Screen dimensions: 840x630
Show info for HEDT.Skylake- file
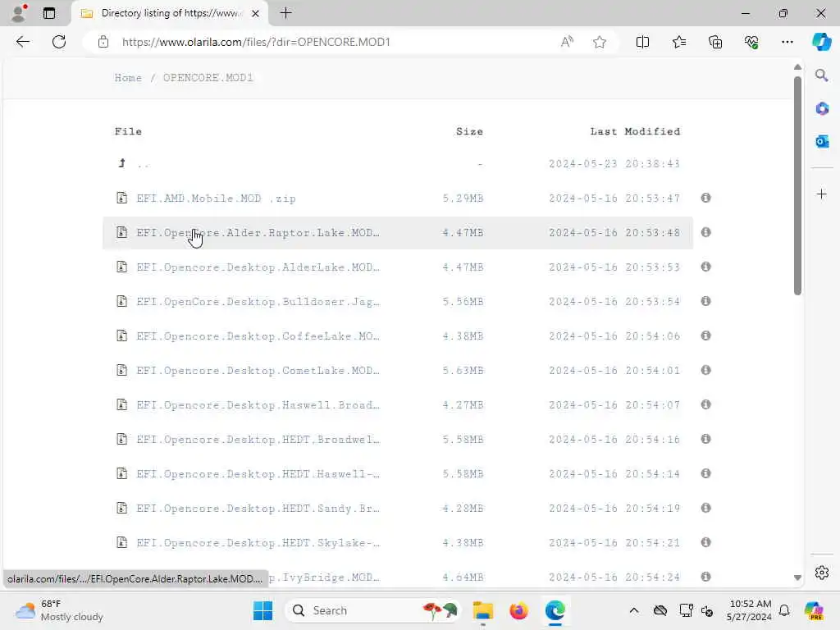tap(705, 542)
